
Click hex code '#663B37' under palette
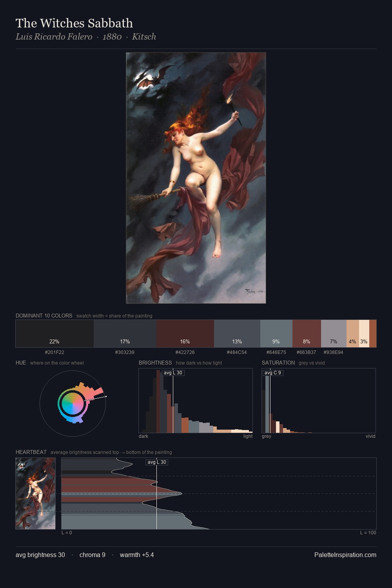click(x=306, y=352)
